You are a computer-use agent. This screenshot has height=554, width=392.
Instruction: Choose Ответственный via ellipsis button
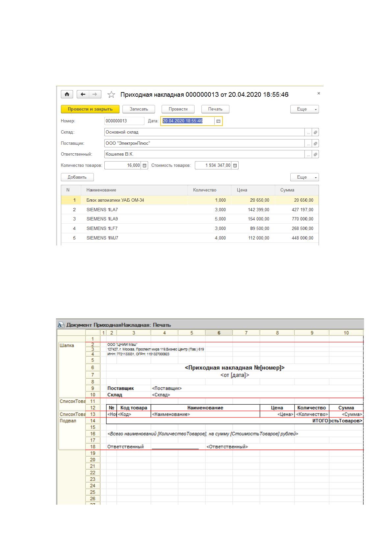(x=308, y=154)
